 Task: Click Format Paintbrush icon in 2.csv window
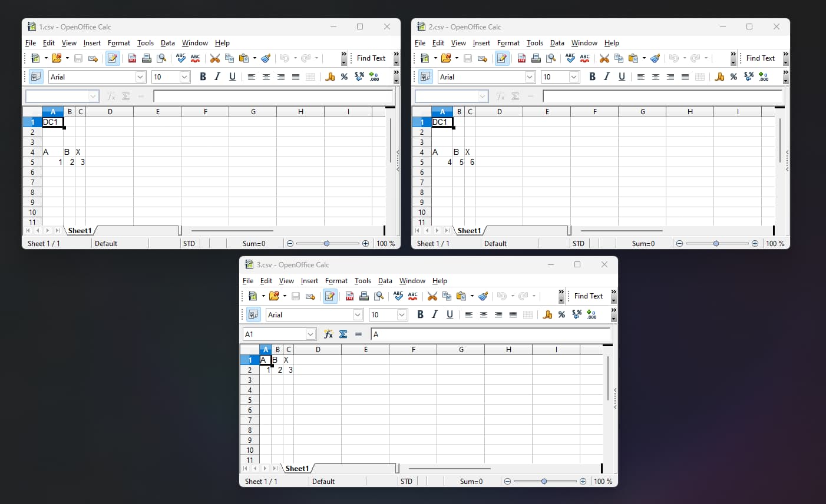click(655, 58)
